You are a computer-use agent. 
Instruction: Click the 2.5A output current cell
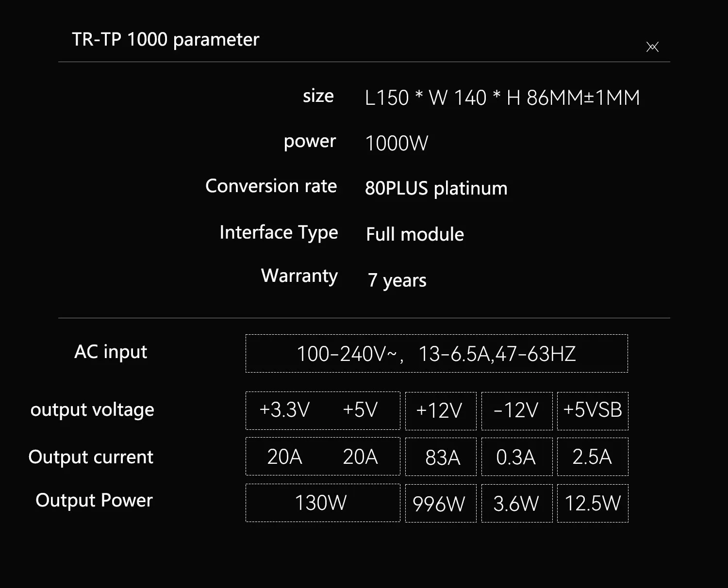(x=592, y=457)
